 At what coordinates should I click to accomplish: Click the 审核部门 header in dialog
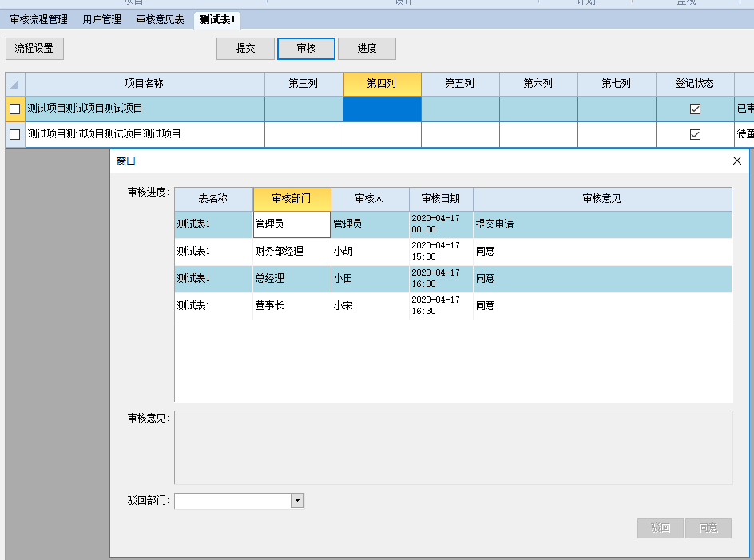click(292, 199)
